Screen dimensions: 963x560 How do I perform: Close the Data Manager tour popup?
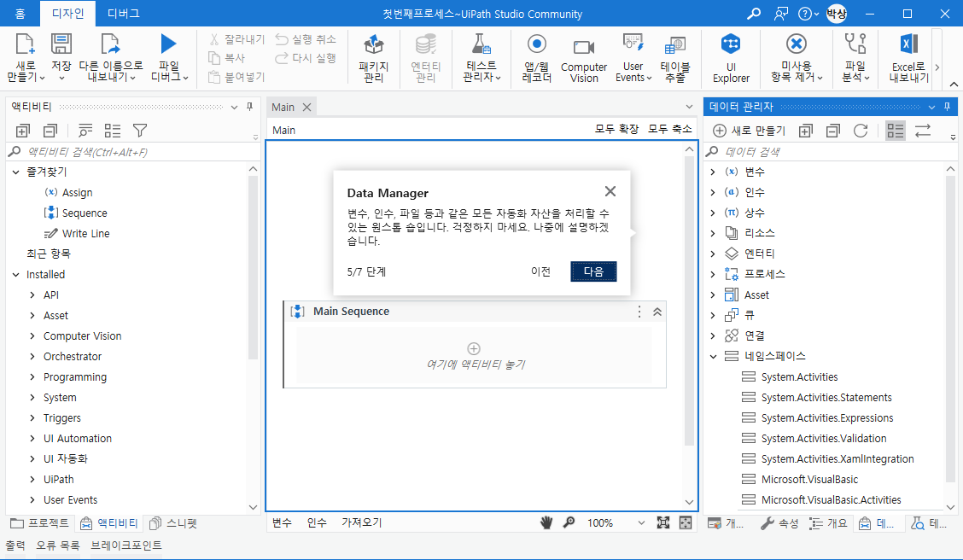(x=610, y=191)
